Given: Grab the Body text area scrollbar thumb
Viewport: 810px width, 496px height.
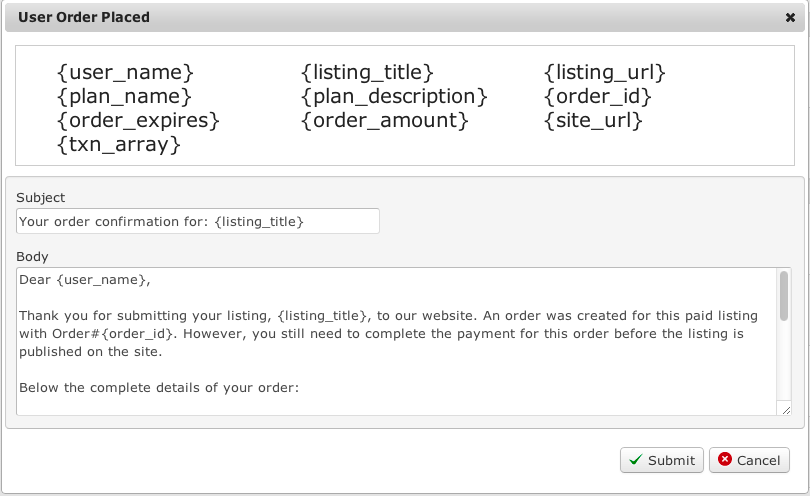Looking at the screenshot, I should (x=784, y=296).
